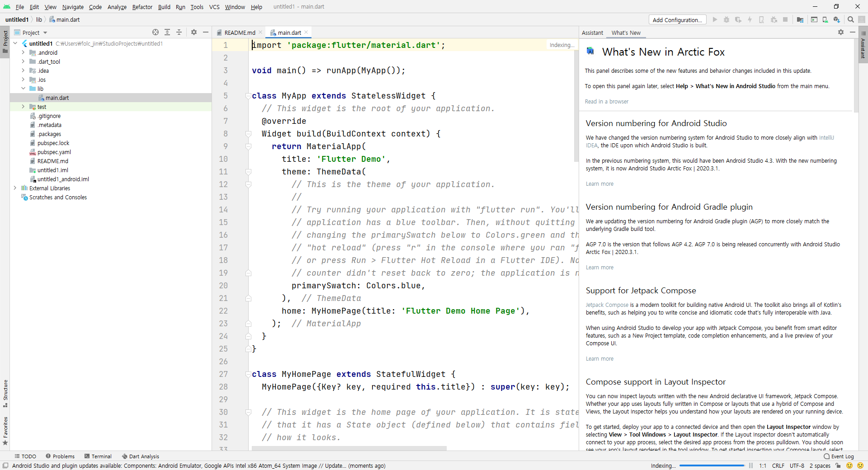Image resolution: width=868 pixels, height=470 pixels.
Task: Open the Event Log
Action: tap(839, 456)
